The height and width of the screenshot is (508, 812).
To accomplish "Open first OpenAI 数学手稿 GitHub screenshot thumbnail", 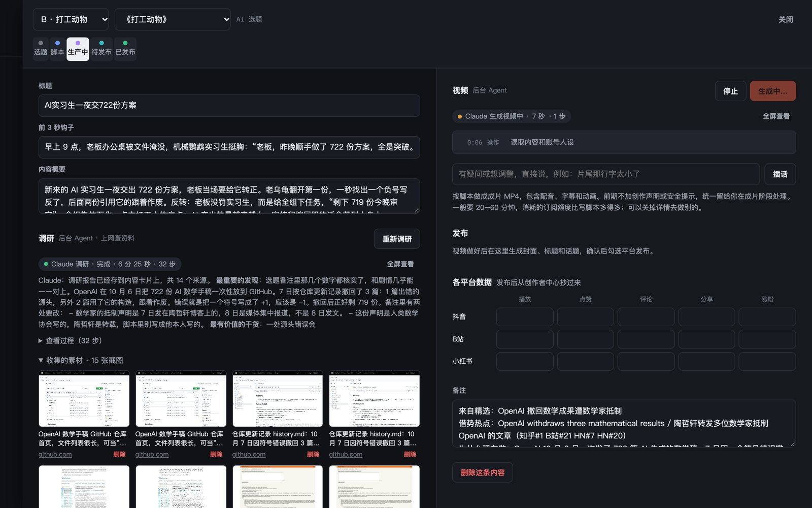I will (x=84, y=399).
